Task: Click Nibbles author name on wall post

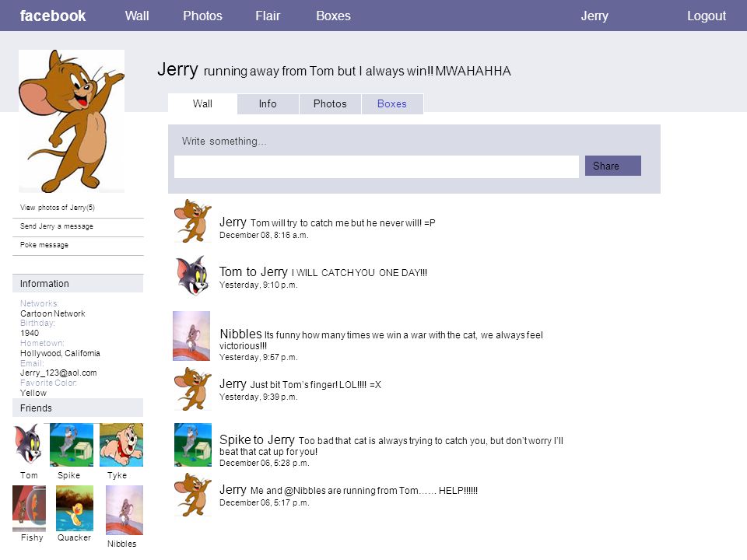Action: click(x=240, y=334)
